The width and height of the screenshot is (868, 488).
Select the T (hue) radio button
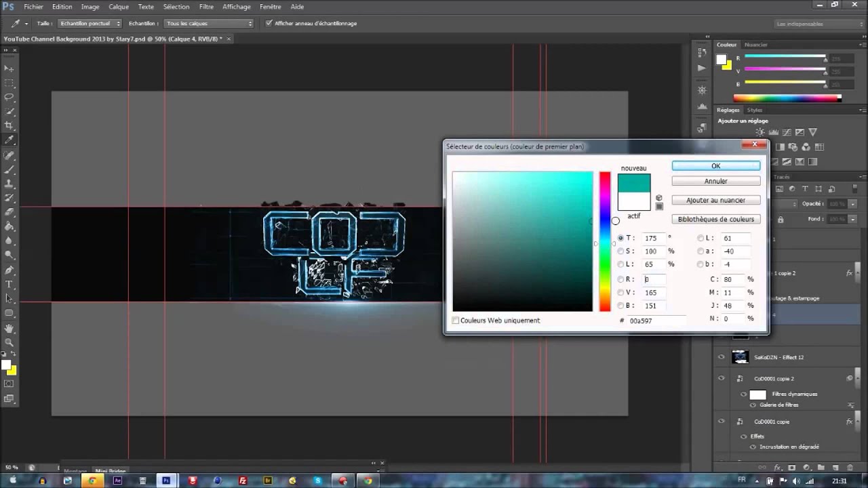click(x=620, y=238)
